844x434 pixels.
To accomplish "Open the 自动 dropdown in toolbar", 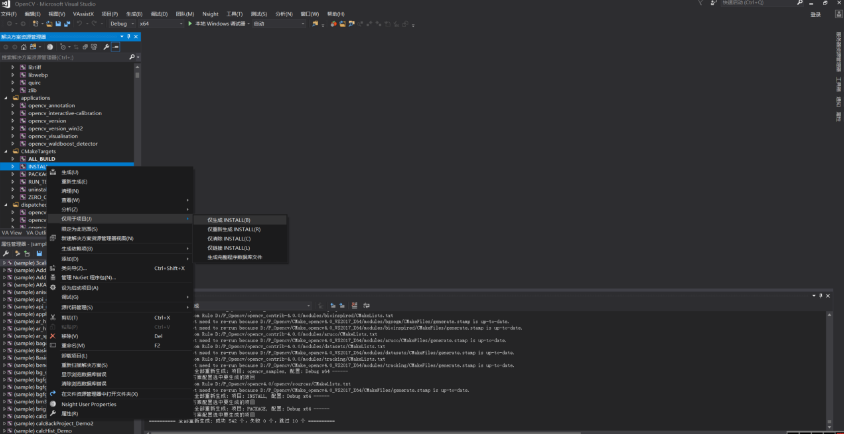I will point(279,24).
